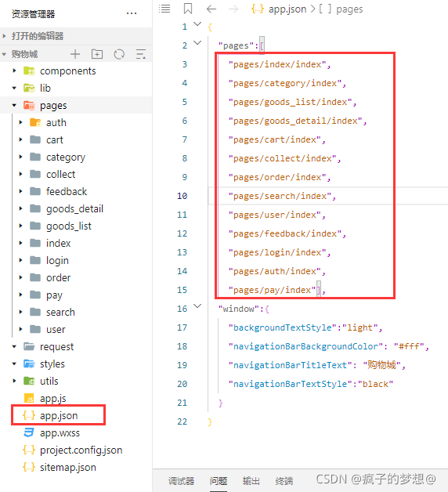The height and width of the screenshot is (492, 448).
Task: Switch to the 调试器 tab
Action: pos(181,481)
